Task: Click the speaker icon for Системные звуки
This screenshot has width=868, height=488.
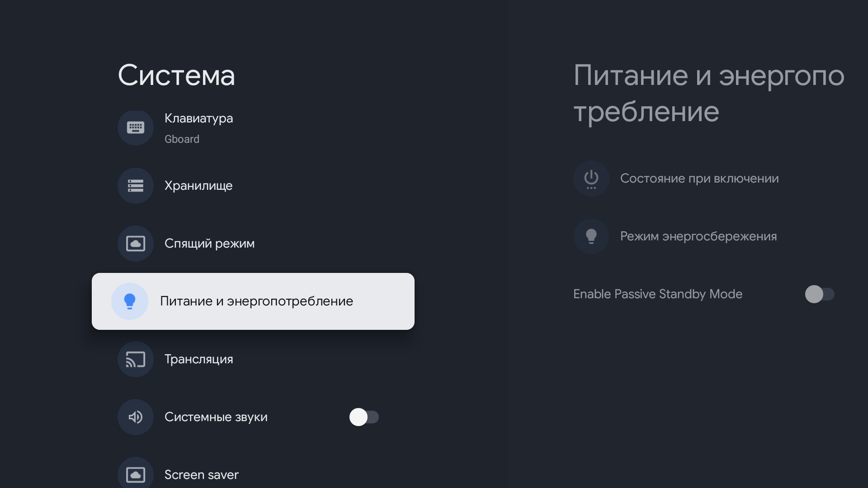Action: (135, 417)
